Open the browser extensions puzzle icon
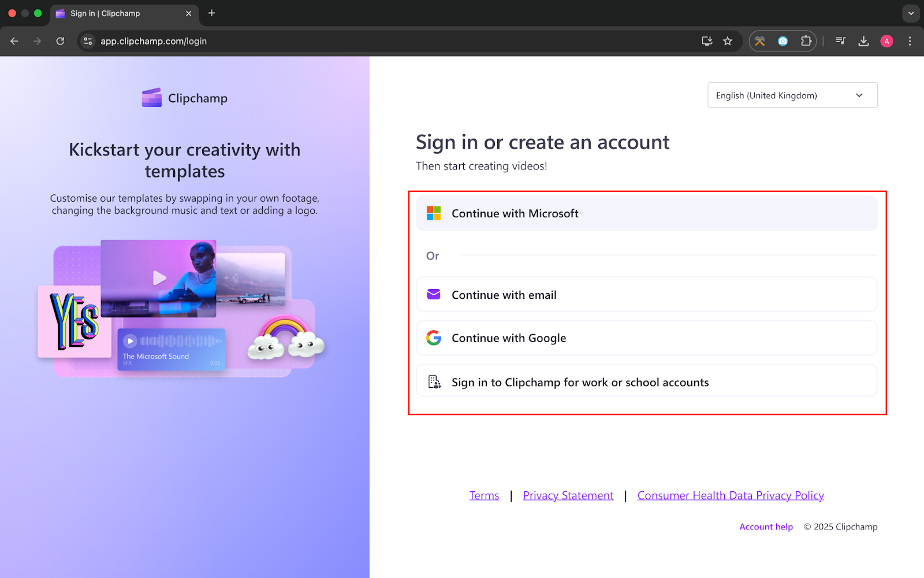The width and height of the screenshot is (924, 578). point(806,41)
